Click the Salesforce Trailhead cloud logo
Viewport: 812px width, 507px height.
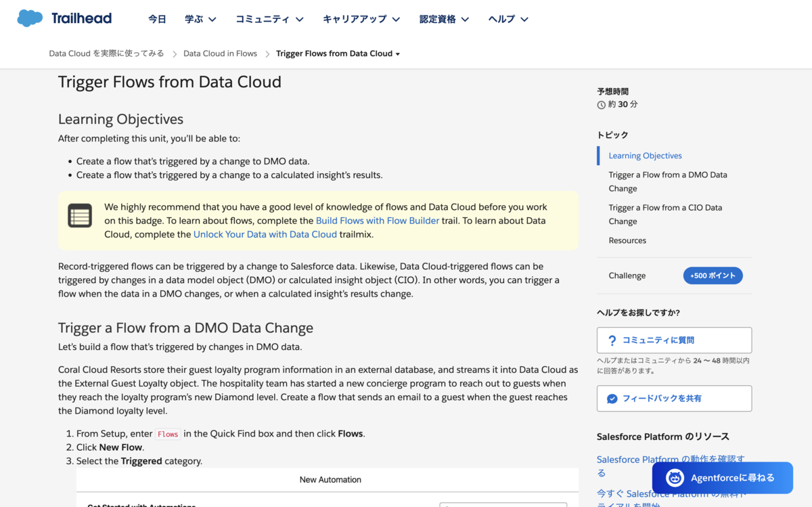point(30,18)
